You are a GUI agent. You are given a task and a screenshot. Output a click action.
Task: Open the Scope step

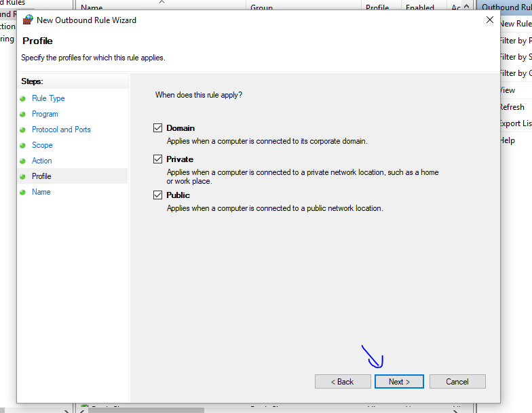(42, 145)
